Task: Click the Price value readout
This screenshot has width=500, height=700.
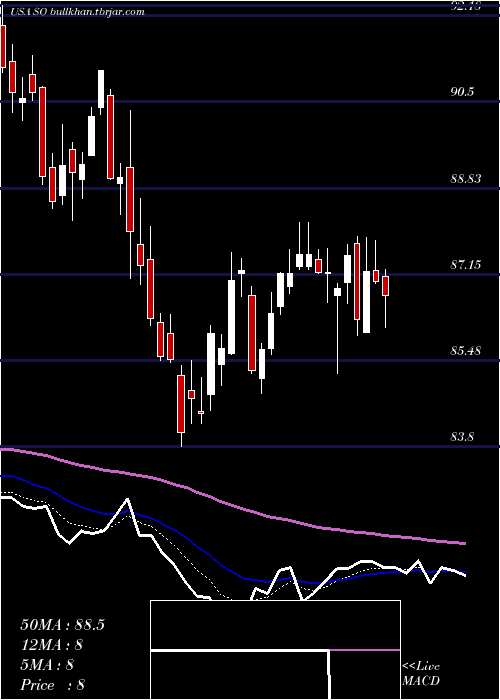Action: pyautogui.click(x=53, y=685)
